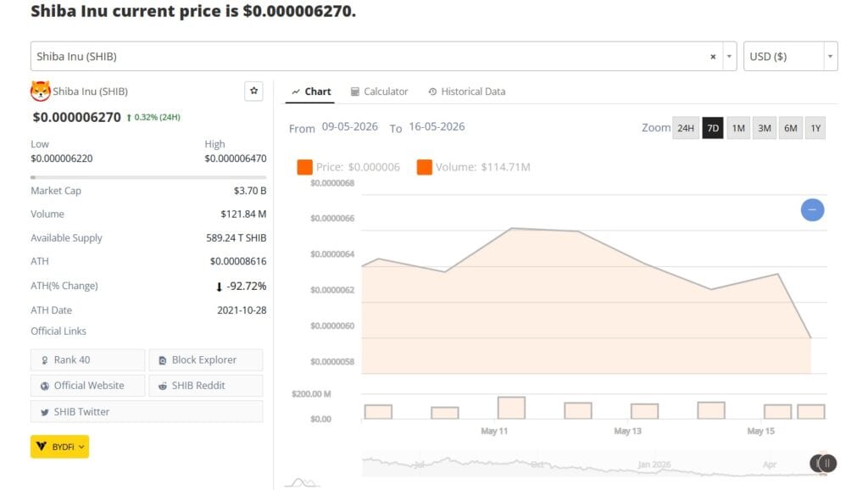Click the Rank medal icon
The image size is (868, 490).
pos(44,360)
